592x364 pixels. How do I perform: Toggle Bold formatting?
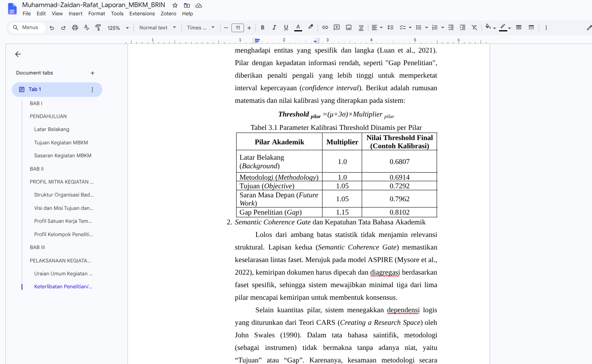click(x=262, y=27)
